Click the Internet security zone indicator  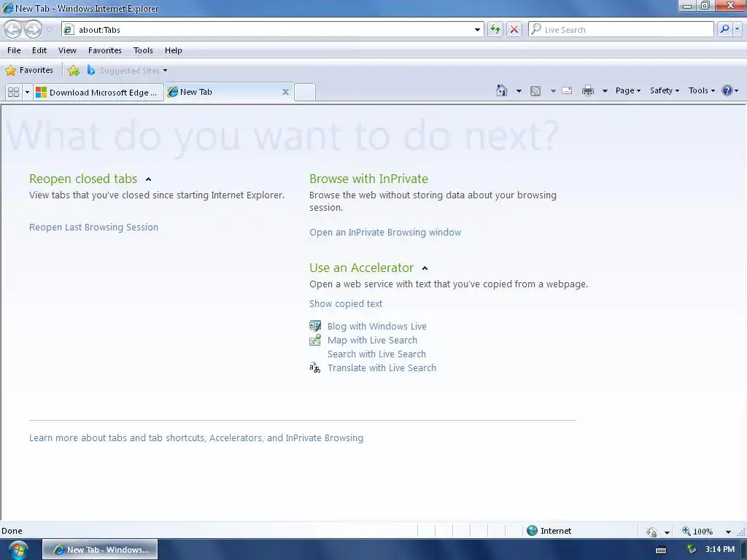click(x=549, y=531)
